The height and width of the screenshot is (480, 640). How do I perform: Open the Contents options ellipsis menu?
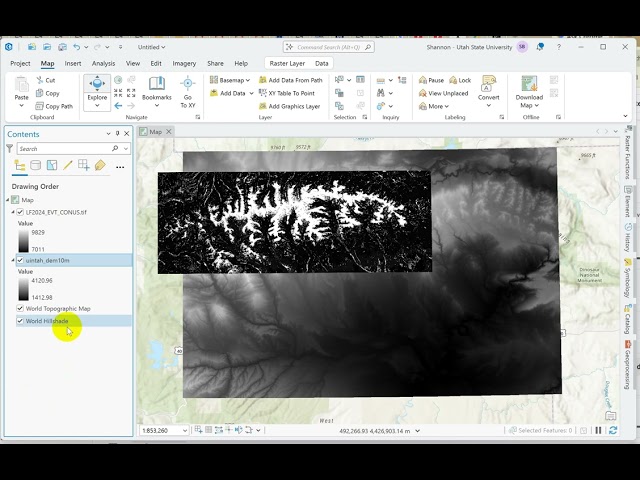point(120,167)
